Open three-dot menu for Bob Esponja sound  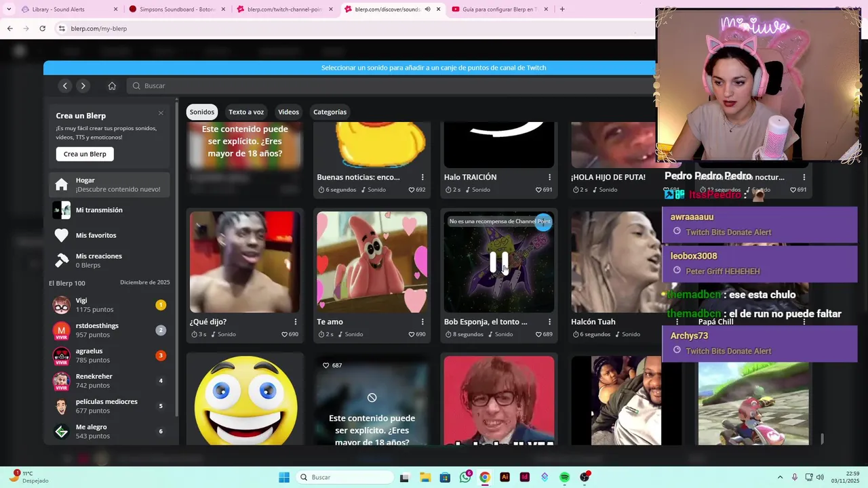pos(549,322)
